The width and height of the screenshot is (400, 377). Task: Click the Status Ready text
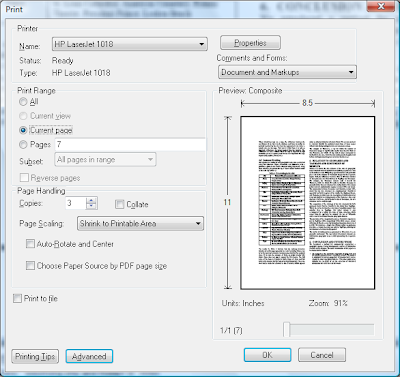pos(63,61)
